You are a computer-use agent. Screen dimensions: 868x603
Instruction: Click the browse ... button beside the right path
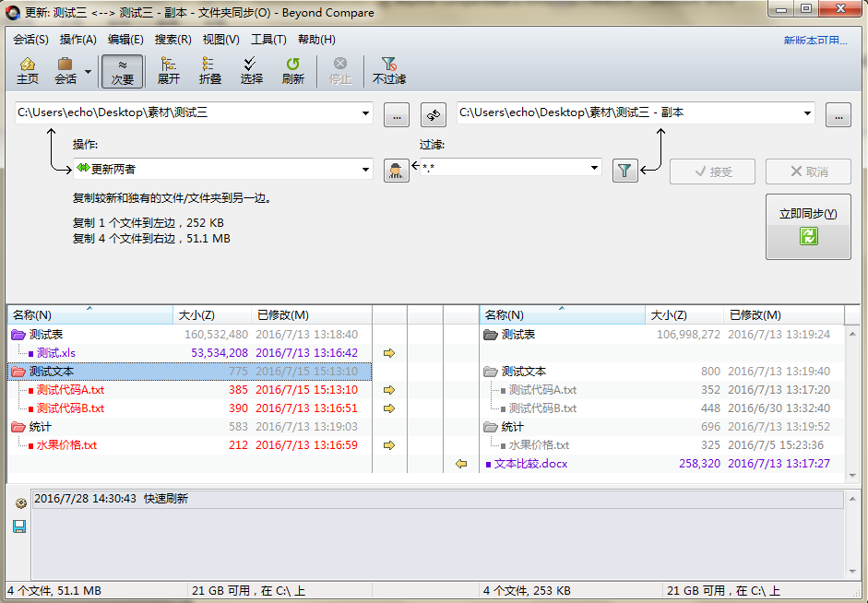tap(839, 114)
